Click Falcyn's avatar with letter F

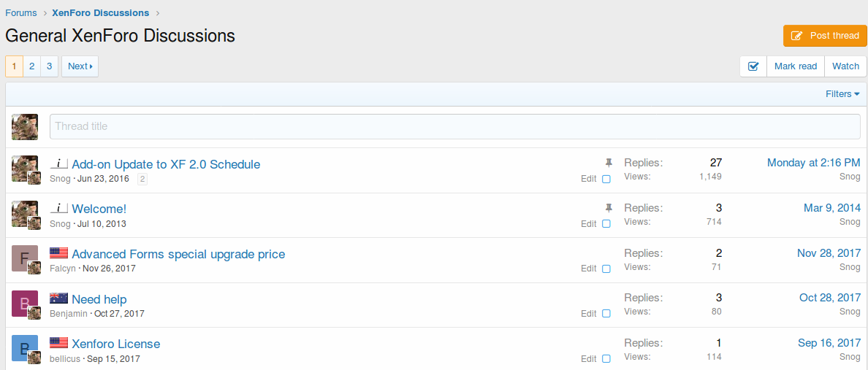(x=24, y=258)
